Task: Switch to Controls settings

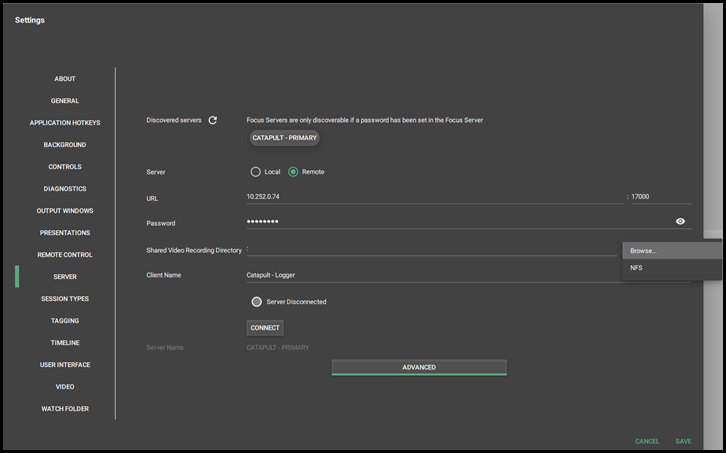Action: coord(65,167)
